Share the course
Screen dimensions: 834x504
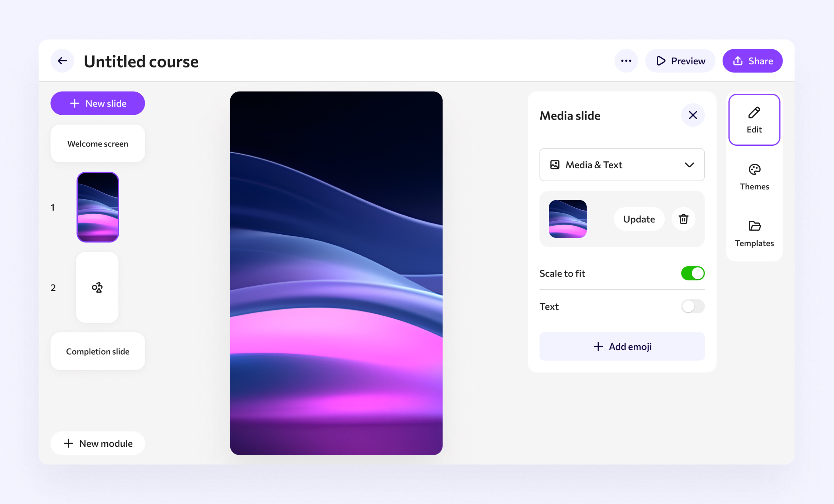point(752,61)
